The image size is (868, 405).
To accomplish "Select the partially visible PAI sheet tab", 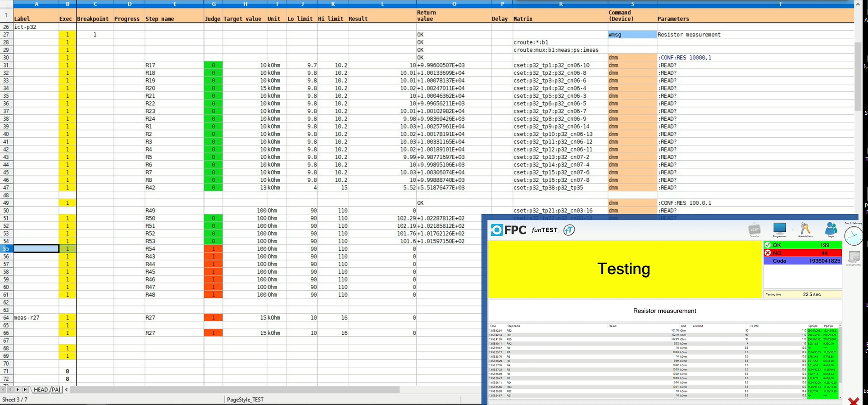I will [55, 390].
